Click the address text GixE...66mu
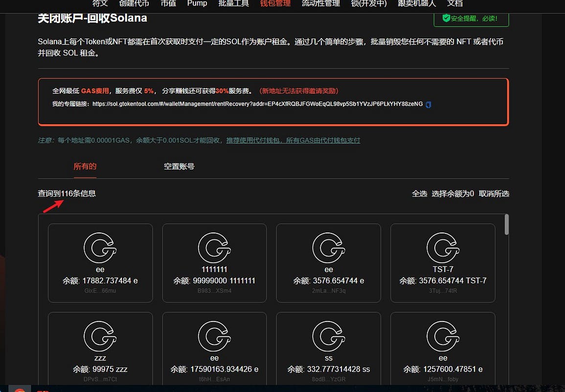The image size is (565, 392). 100,291
